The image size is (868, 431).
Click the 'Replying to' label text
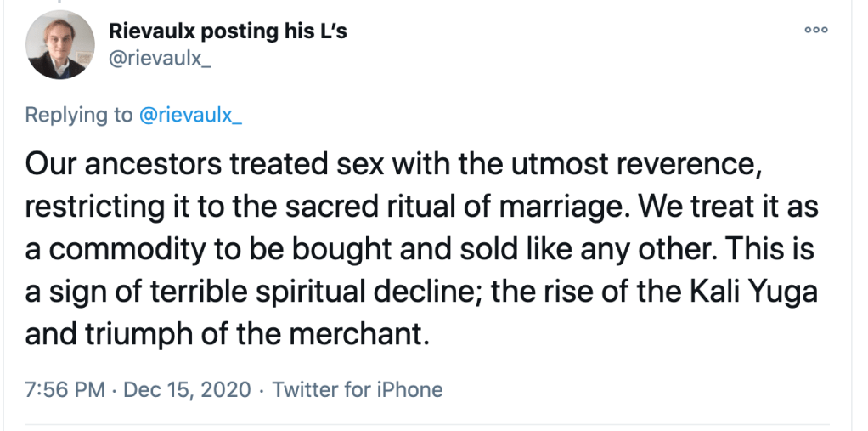coord(79,115)
